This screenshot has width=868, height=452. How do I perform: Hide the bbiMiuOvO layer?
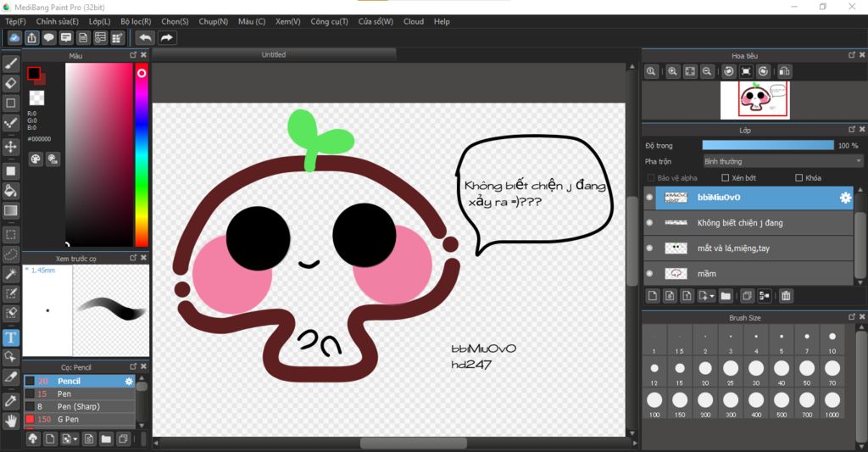point(649,198)
